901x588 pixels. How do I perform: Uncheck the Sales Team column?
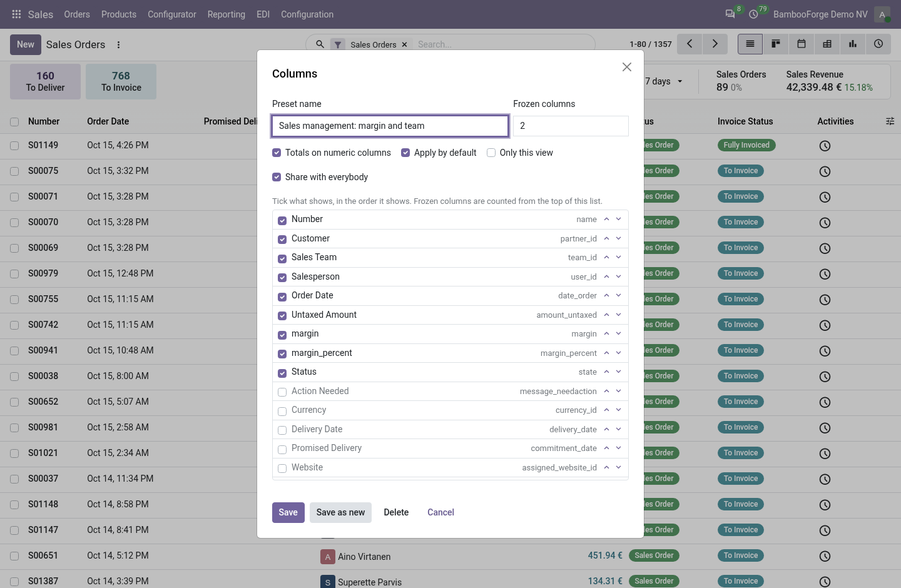(282, 258)
